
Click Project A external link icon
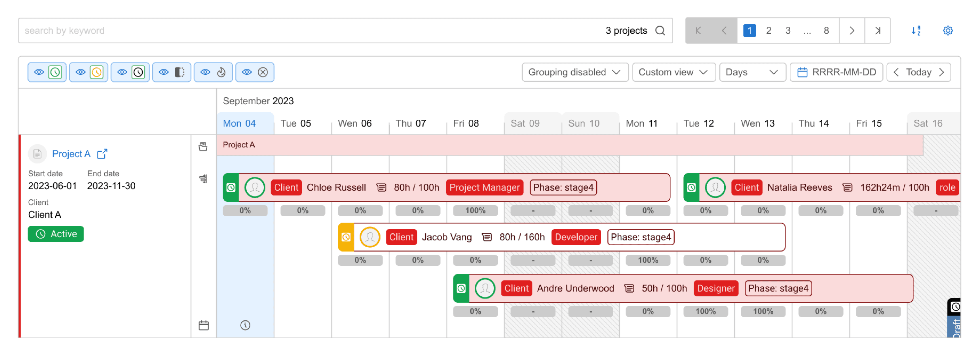[102, 154]
